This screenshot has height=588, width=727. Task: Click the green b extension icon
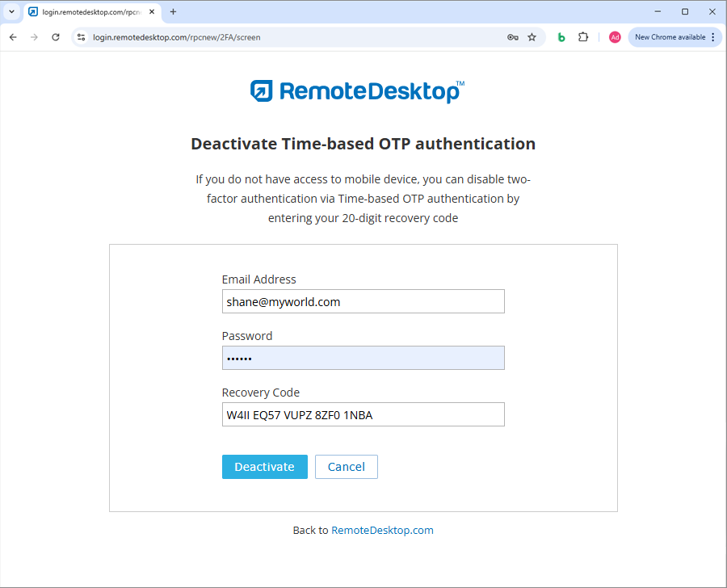pyautogui.click(x=561, y=37)
